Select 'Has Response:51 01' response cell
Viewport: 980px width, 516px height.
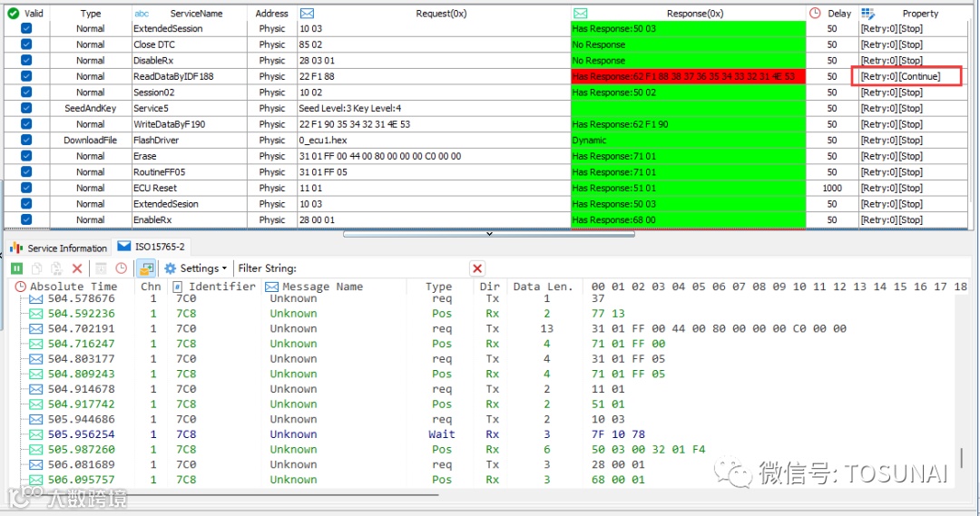(x=688, y=188)
